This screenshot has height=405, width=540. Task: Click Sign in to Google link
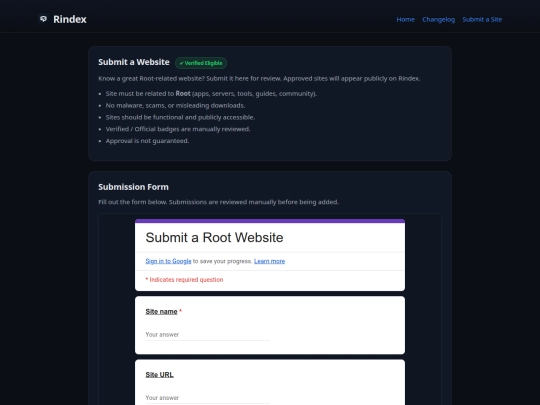click(168, 261)
